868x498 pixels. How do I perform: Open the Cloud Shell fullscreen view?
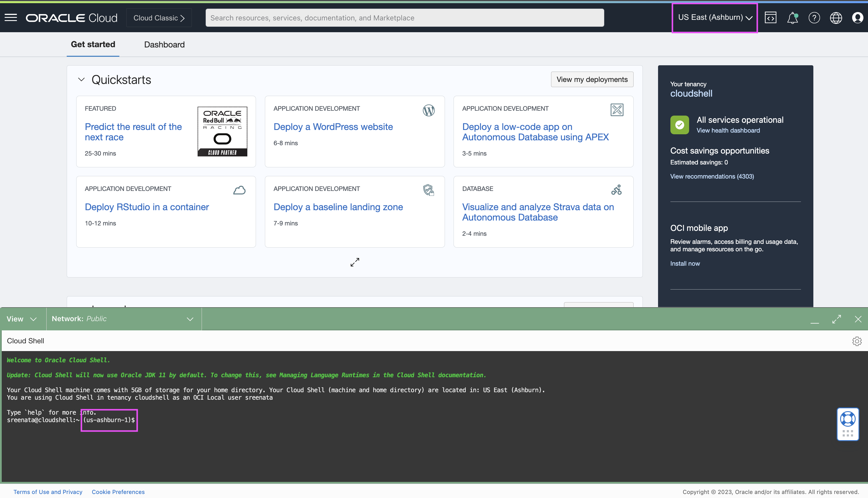click(x=837, y=319)
